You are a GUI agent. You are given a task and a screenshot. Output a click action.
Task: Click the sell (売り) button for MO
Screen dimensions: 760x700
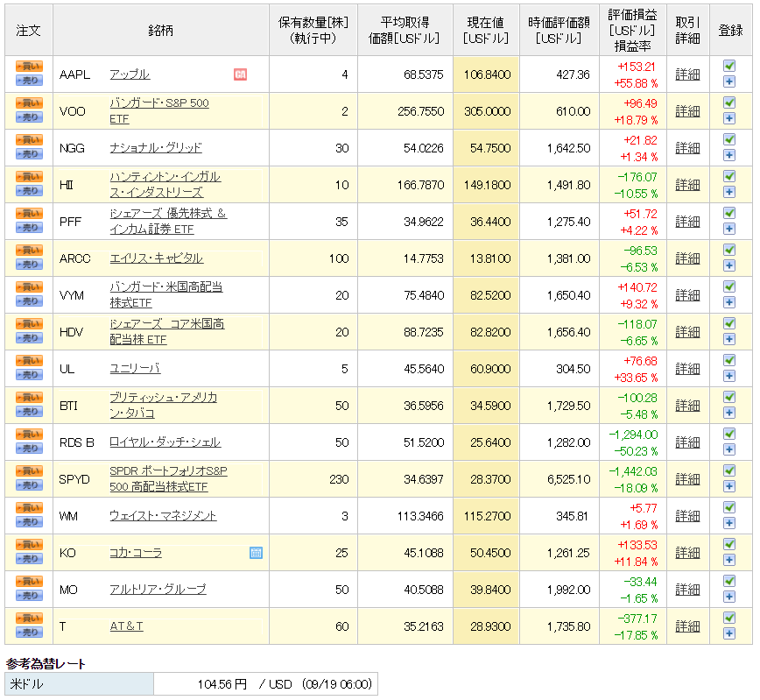[x=29, y=597]
